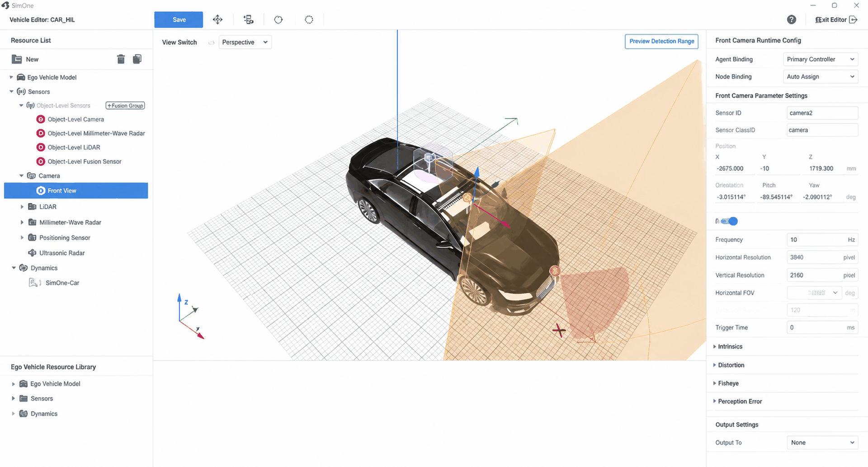Collapse the Camera tree node
This screenshot has height=467, width=868.
21,176
